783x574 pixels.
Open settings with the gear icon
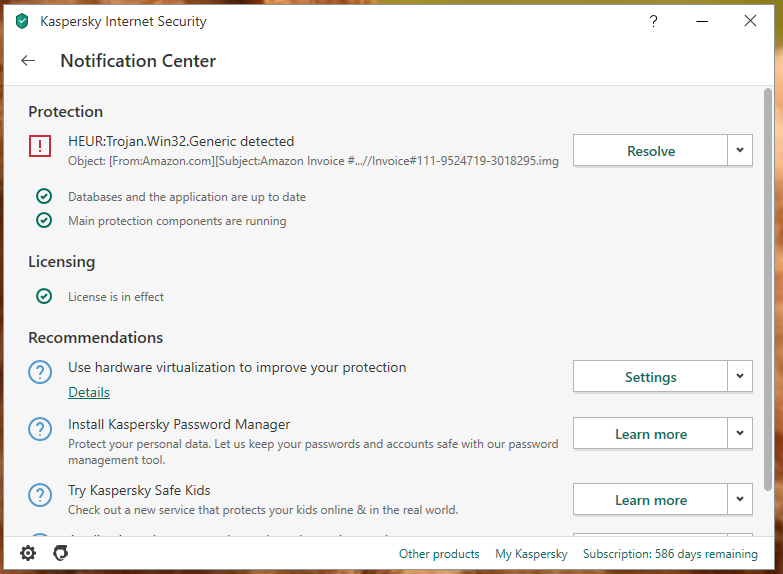[28, 553]
